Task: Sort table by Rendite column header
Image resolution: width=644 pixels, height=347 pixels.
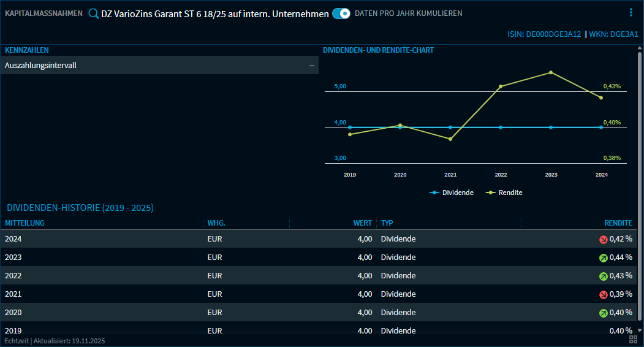Action: click(618, 223)
